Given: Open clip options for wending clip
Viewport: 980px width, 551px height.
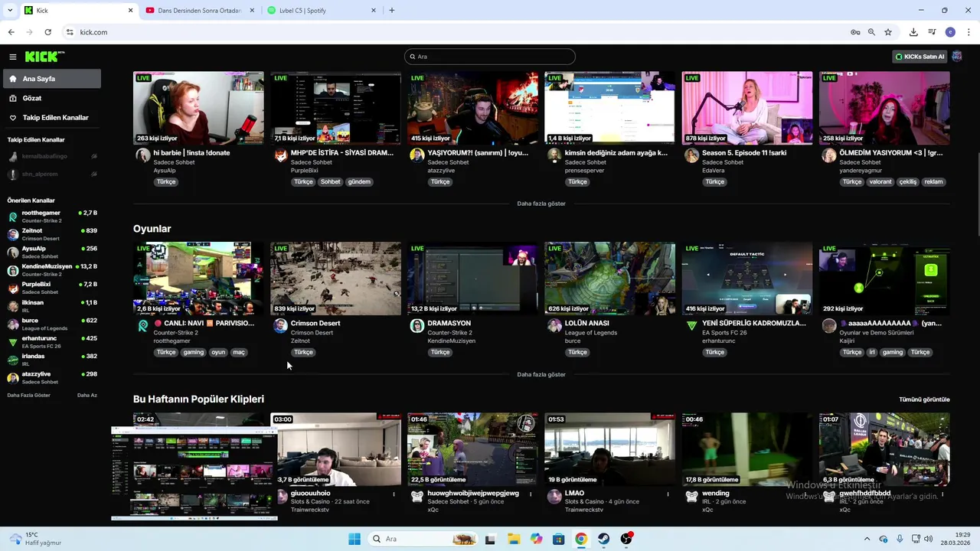Looking at the screenshot, I should tap(805, 494).
